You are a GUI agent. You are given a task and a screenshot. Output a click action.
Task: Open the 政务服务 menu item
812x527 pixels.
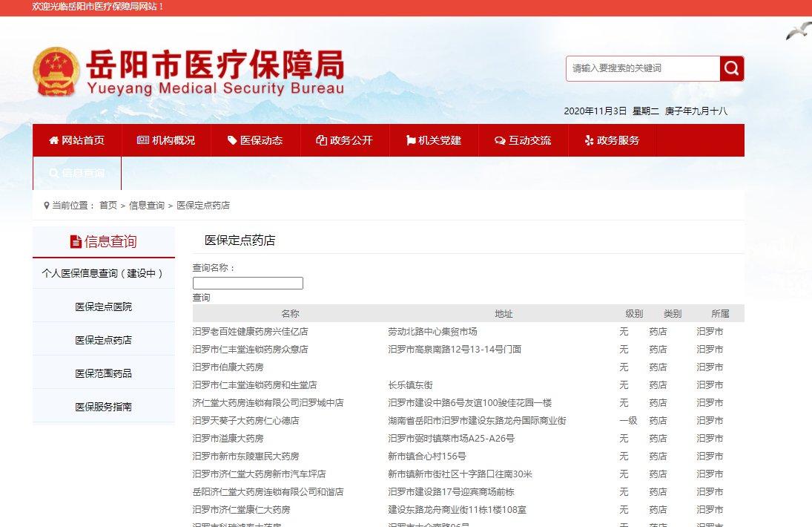[612, 140]
